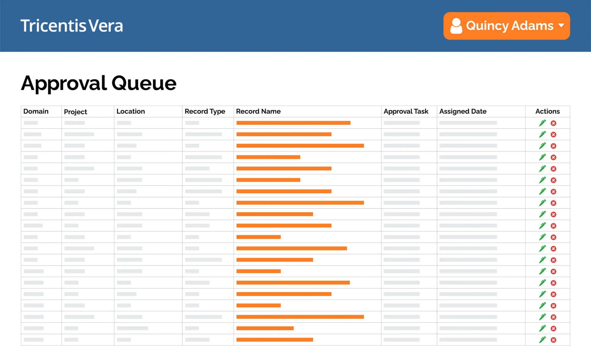Click the red X icon in fourth row

pyautogui.click(x=553, y=158)
